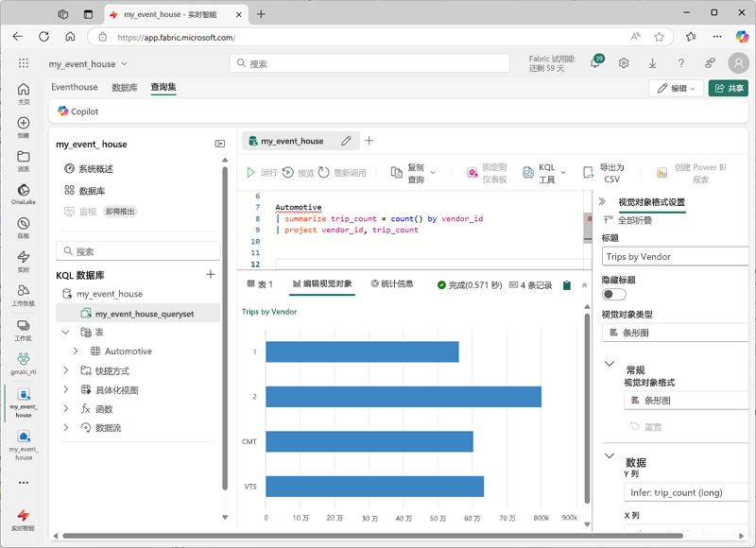Open my_event_house workspace dropdown
Image resolution: width=756 pixels, height=548 pixels.
click(88, 63)
